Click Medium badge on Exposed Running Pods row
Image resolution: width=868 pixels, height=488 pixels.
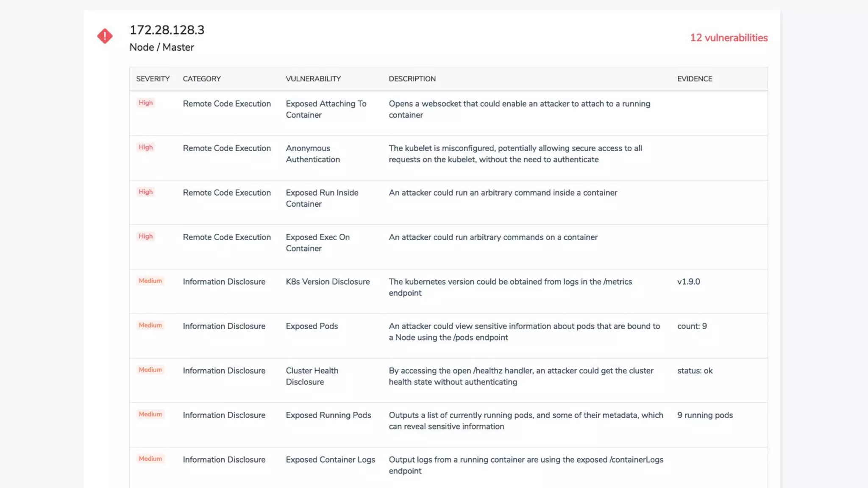pyautogui.click(x=150, y=414)
